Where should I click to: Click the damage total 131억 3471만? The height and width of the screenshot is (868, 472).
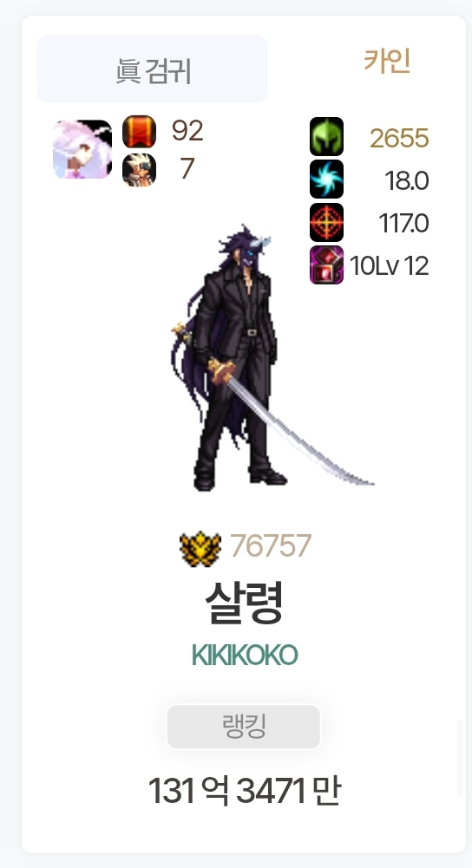click(x=245, y=791)
